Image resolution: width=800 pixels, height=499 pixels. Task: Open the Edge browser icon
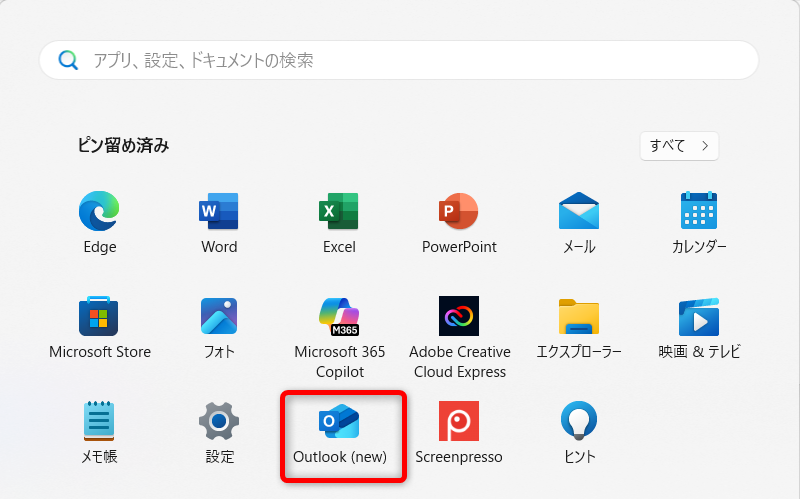click(x=99, y=212)
